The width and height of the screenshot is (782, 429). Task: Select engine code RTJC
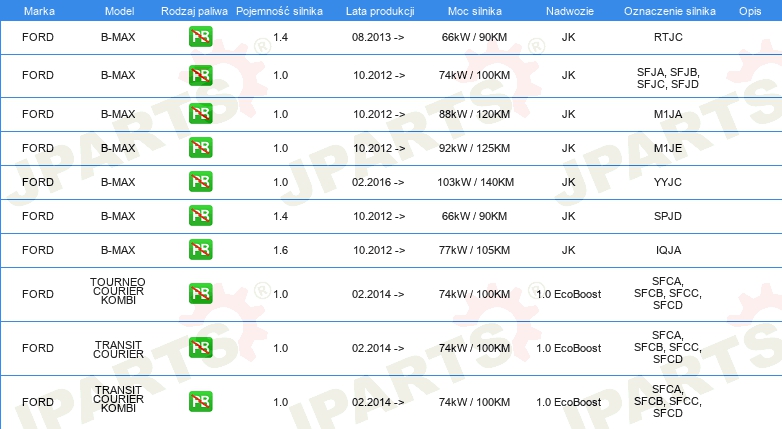pyautogui.click(x=668, y=37)
